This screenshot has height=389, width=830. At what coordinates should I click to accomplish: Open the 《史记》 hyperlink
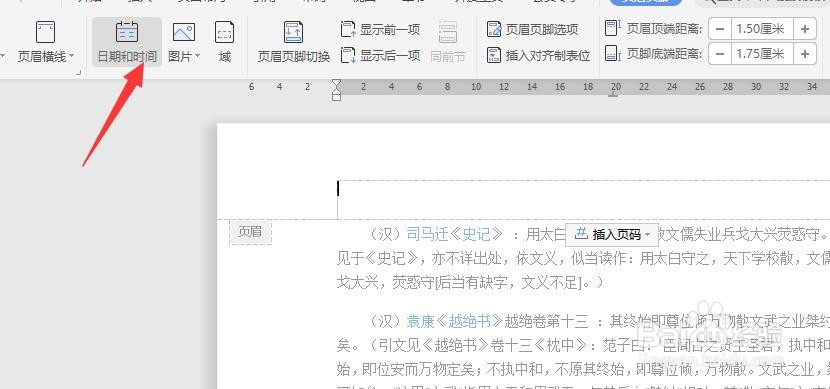pos(476,234)
